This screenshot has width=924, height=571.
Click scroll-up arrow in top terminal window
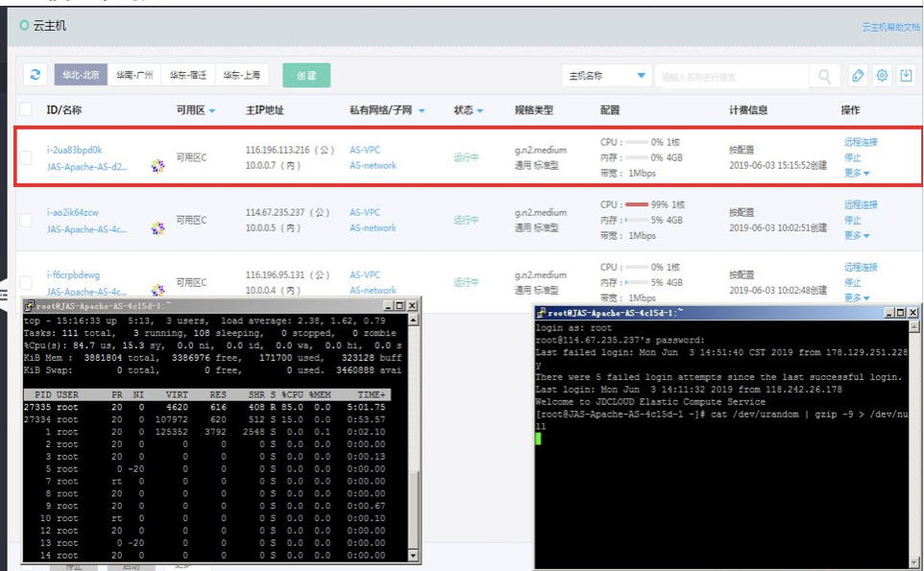(413, 321)
